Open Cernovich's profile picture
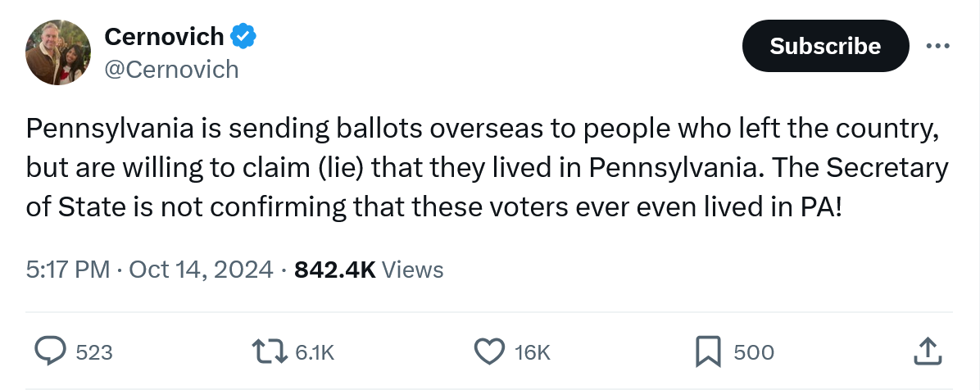 [x=58, y=52]
